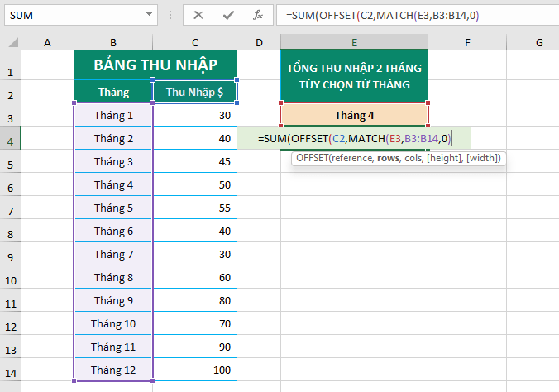This screenshot has height=392, width=559.
Task: Select column A header
Action: coord(47,42)
